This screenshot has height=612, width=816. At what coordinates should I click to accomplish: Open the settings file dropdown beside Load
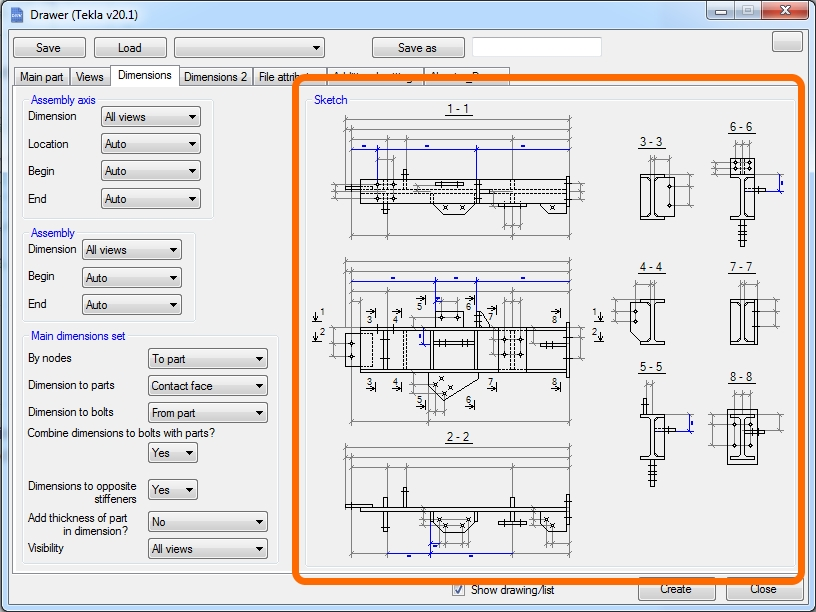coord(249,48)
